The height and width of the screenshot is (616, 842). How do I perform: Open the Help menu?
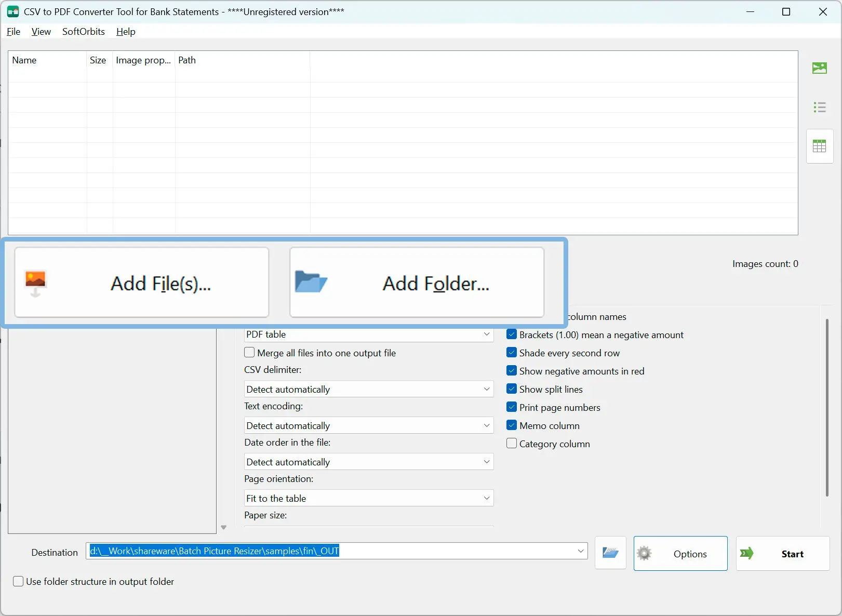pos(126,32)
